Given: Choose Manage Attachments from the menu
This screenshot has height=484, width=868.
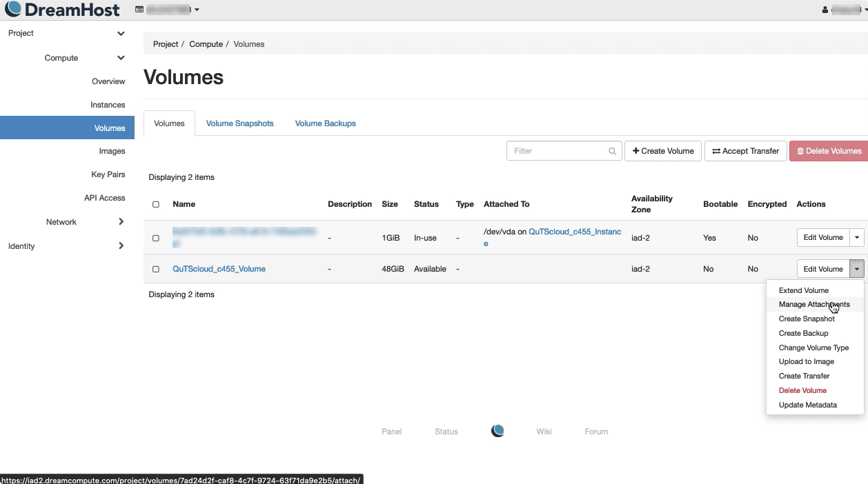Looking at the screenshot, I should (x=813, y=305).
